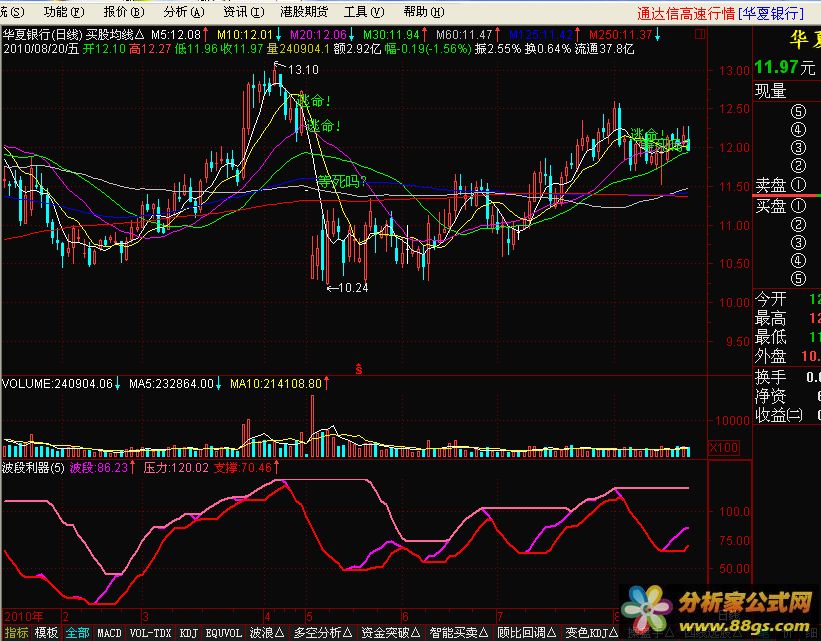821x641 pixels.
Task: Click the 等死吗? chart annotation
Action: 341,182
